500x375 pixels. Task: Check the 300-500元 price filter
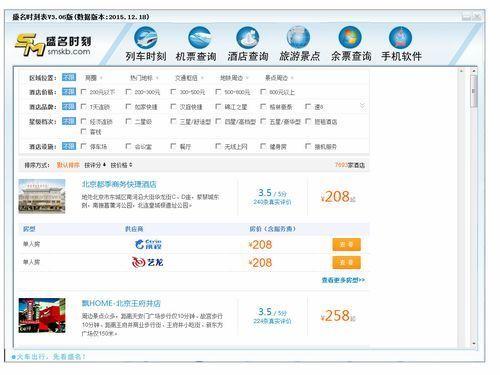pos(173,92)
